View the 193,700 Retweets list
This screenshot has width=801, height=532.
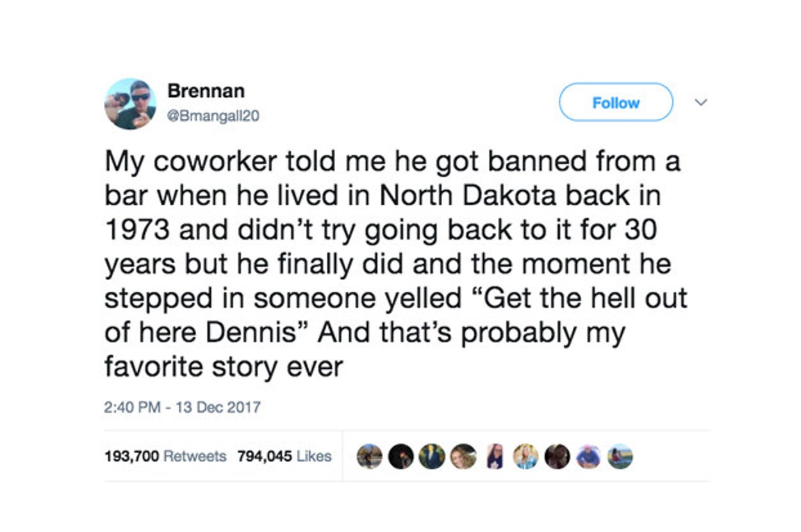tap(165, 456)
